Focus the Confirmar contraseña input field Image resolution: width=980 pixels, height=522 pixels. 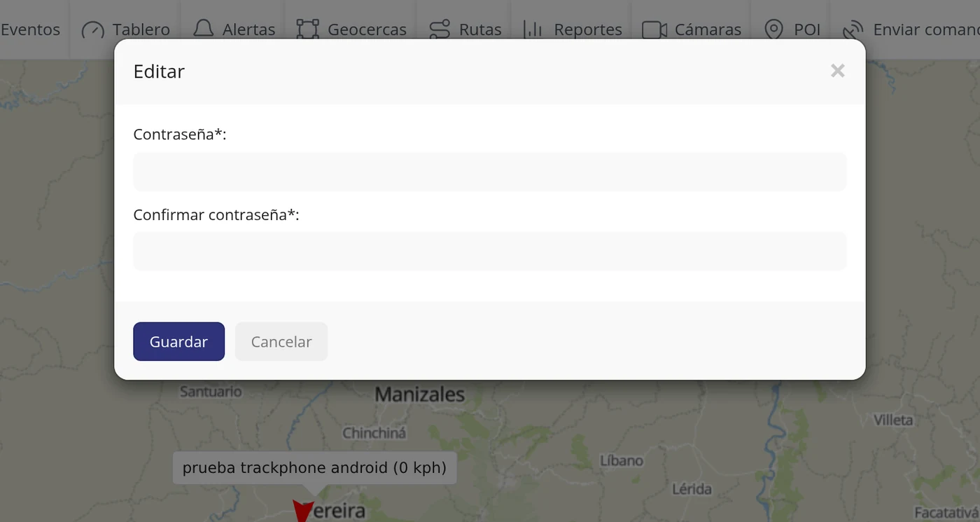click(490, 251)
